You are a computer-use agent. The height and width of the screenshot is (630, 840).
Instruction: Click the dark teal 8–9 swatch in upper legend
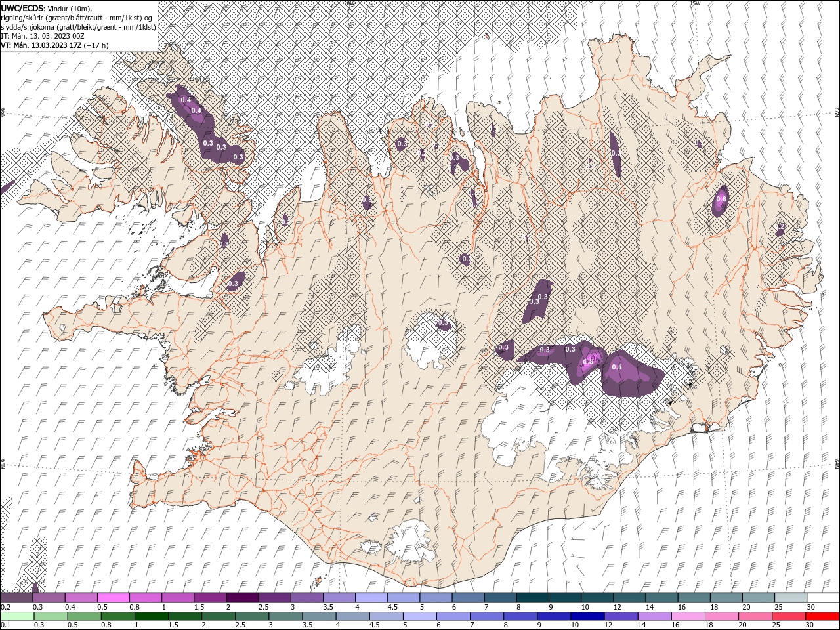(x=532, y=598)
